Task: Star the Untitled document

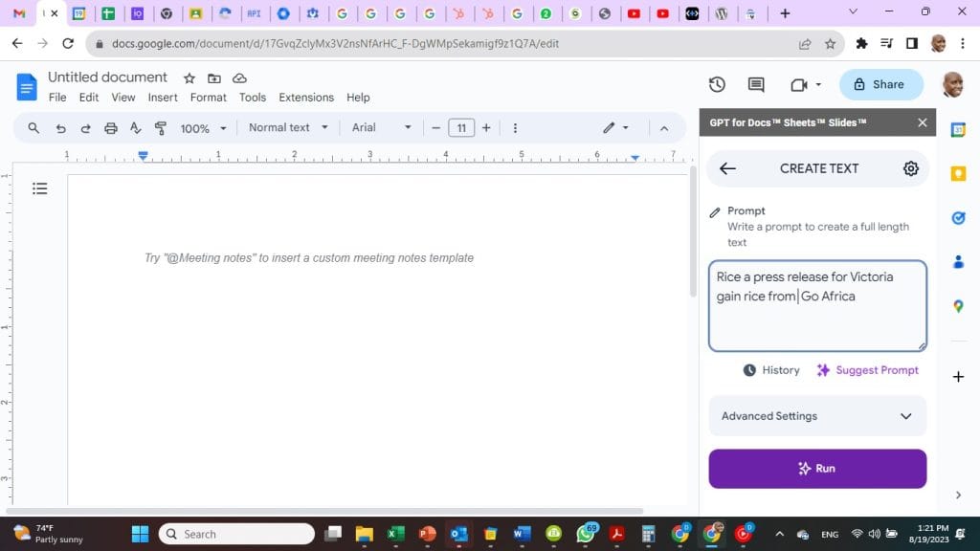Action: pos(189,77)
